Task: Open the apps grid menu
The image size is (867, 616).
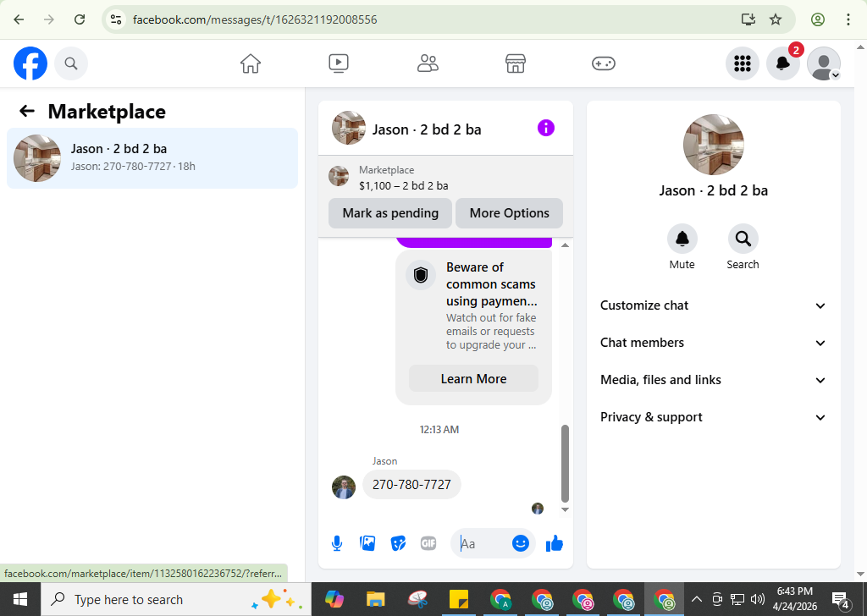Action: click(x=742, y=63)
